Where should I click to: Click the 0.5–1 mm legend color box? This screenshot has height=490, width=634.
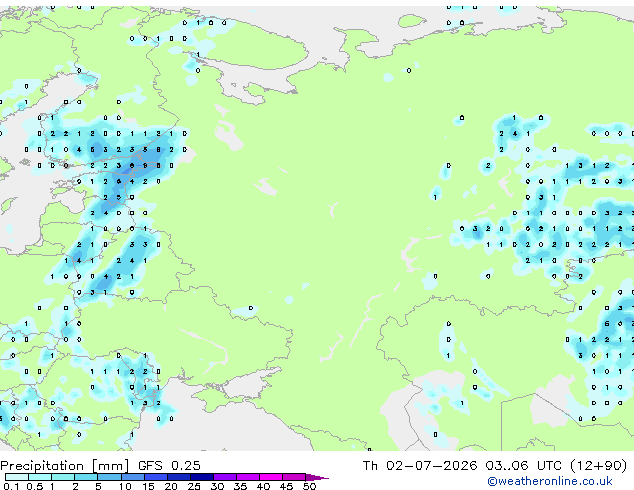[x=40, y=477]
